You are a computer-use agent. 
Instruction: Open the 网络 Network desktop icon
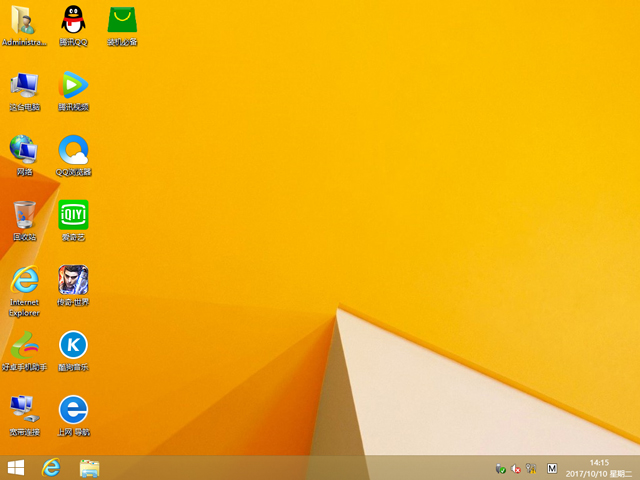click(x=24, y=150)
